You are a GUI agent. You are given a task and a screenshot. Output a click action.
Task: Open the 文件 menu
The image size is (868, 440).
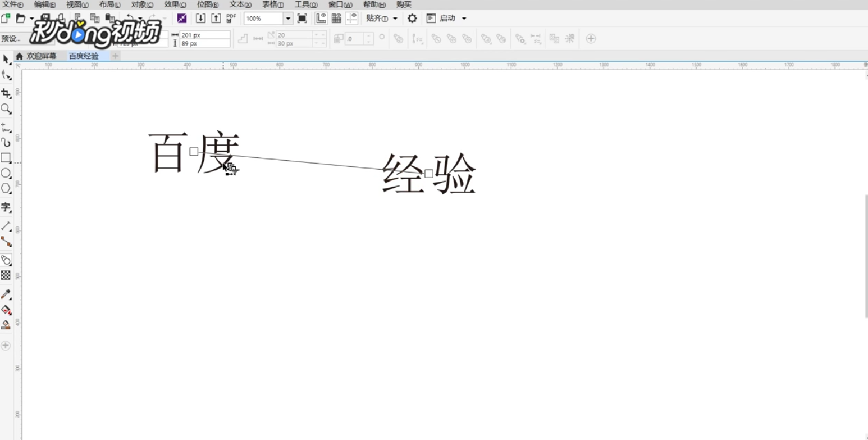tap(12, 4)
